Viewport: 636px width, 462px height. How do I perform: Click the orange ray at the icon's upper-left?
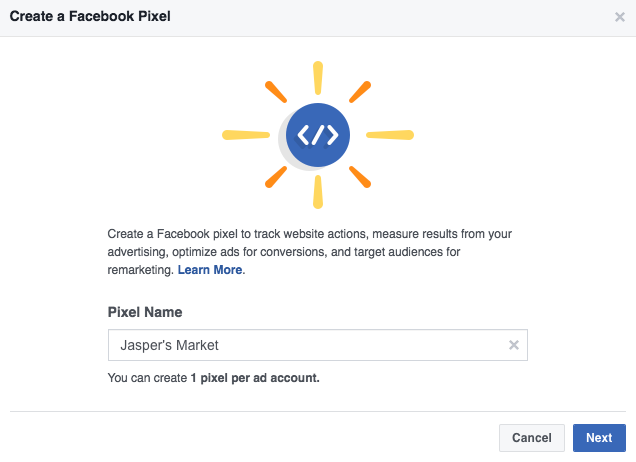click(x=276, y=92)
